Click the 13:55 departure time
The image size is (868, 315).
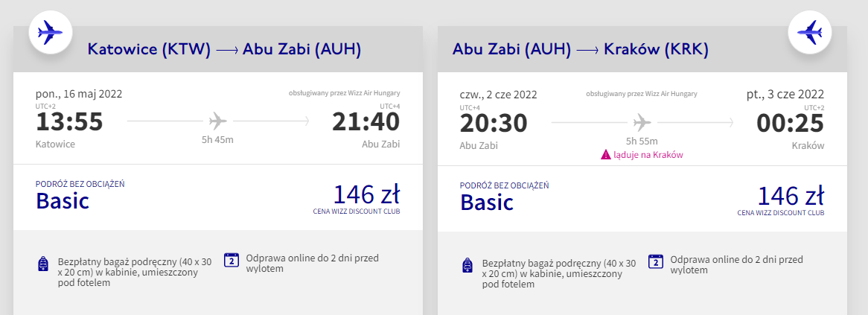[x=69, y=122]
